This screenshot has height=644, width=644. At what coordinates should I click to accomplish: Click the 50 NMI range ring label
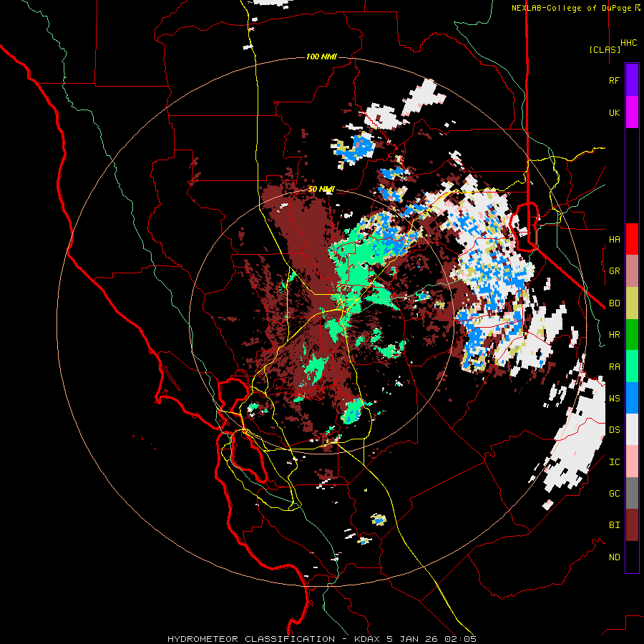point(321,189)
